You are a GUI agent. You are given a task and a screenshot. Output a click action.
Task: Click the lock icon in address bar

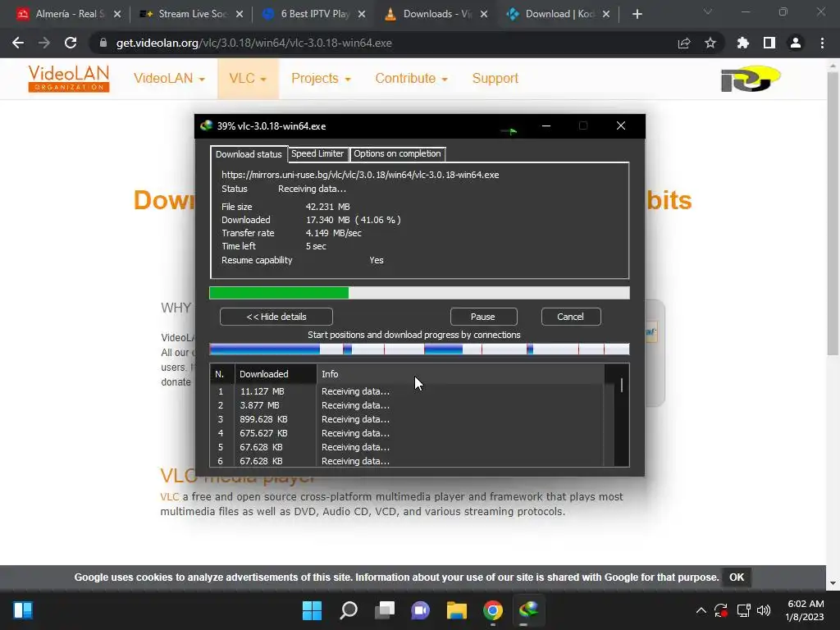(103, 43)
